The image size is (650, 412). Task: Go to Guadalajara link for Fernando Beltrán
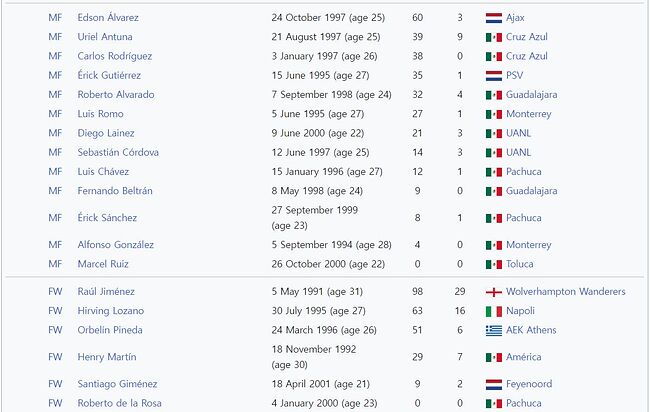(x=531, y=191)
